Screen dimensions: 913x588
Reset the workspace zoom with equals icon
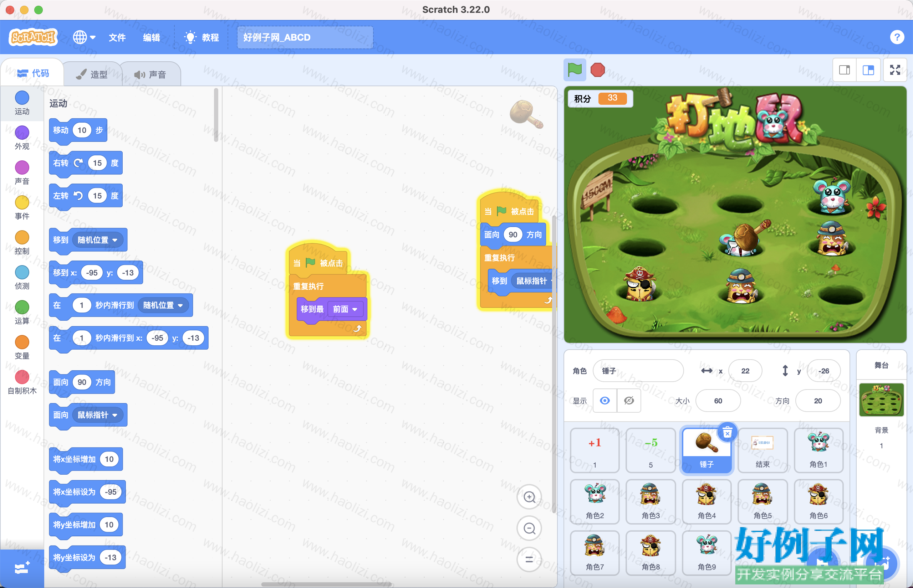coord(529,559)
